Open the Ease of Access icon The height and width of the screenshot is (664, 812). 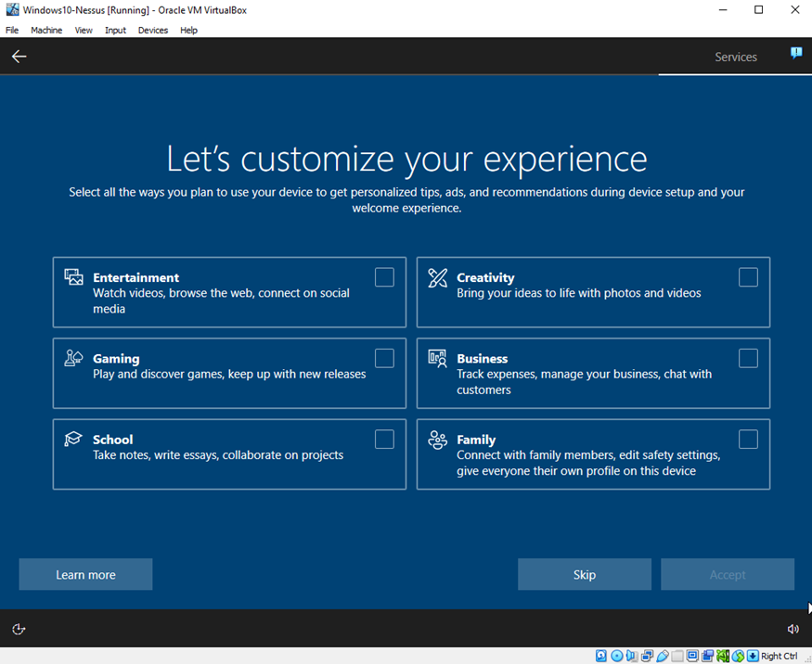pyautogui.click(x=19, y=629)
